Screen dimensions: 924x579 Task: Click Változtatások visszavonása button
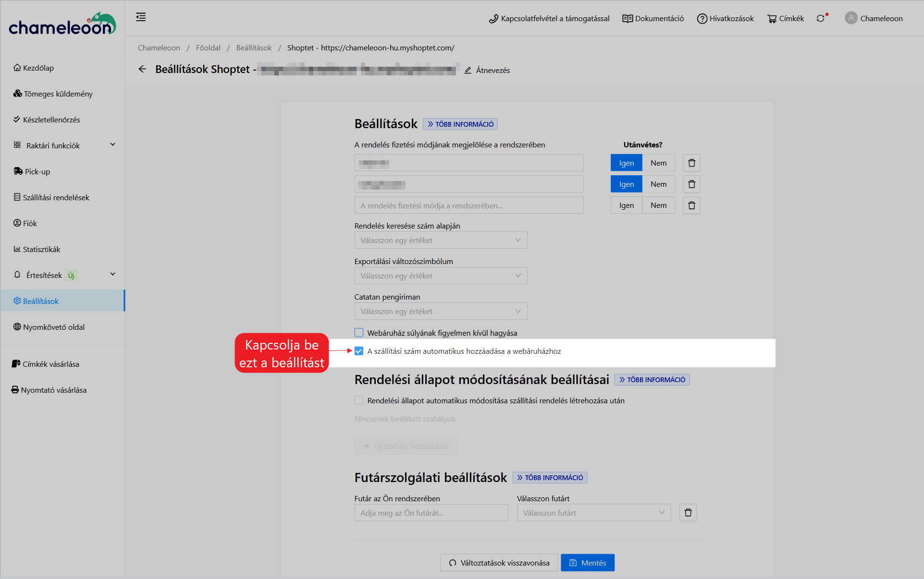pyautogui.click(x=499, y=563)
